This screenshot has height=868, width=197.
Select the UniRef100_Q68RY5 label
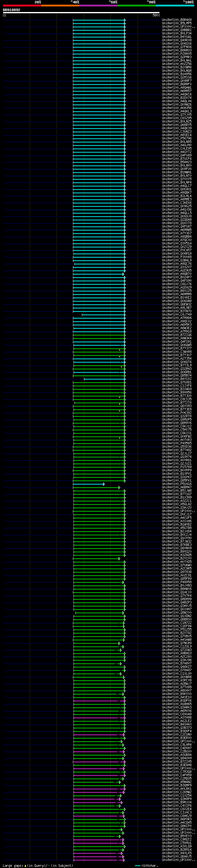(177, 125)
